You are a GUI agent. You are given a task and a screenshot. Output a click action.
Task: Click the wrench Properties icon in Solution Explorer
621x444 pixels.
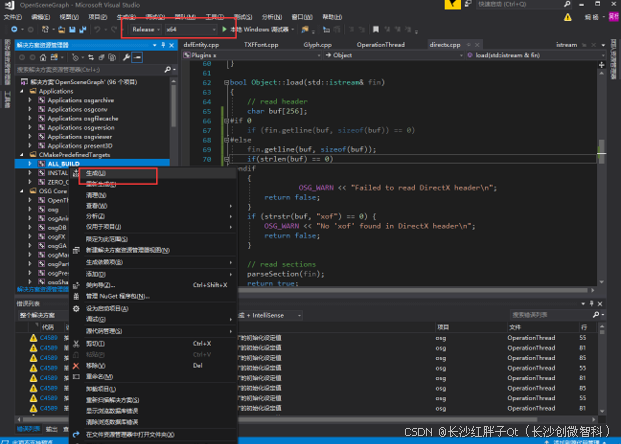(x=125, y=58)
